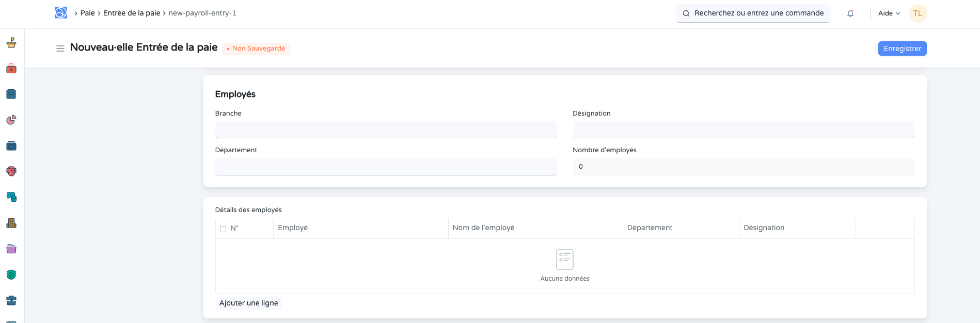Viewport: 980px width, 323px height.
Task: Click the purple folder sidebar icon
Action: pyautogui.click(x=11, y=249)
